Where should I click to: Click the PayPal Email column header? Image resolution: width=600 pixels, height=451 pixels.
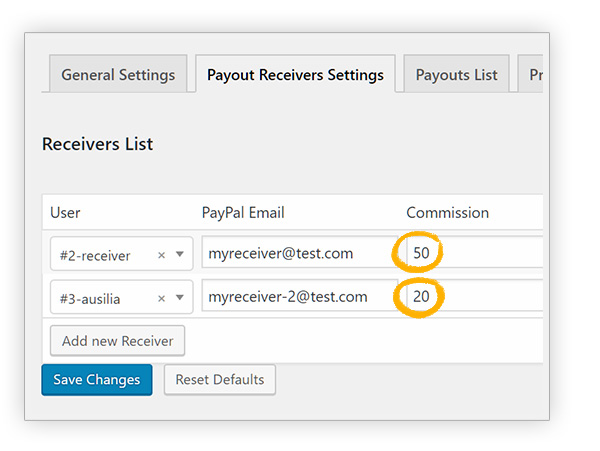point(243,213)
